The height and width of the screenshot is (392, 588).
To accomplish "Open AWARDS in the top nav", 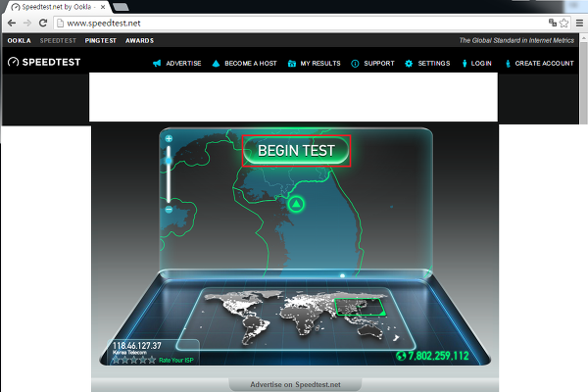I will 139,40.
